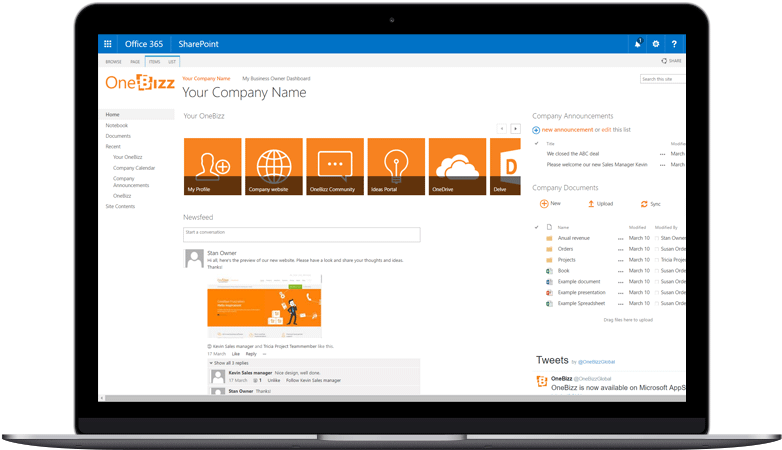Select Notebook in the left navigation
This screenshot has width=782, height=450.
pos(117,125)
